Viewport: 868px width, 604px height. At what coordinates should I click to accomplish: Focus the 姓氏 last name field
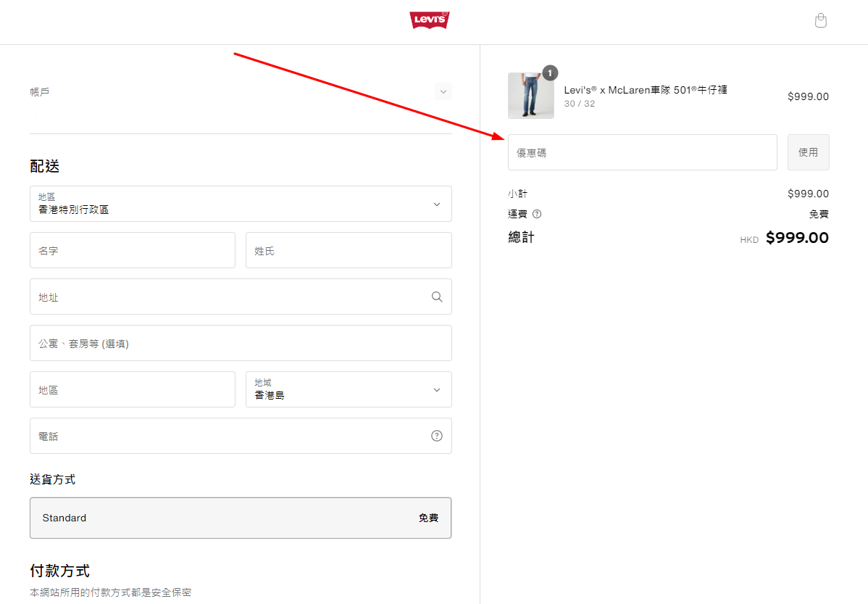click(x=349, y=250)
